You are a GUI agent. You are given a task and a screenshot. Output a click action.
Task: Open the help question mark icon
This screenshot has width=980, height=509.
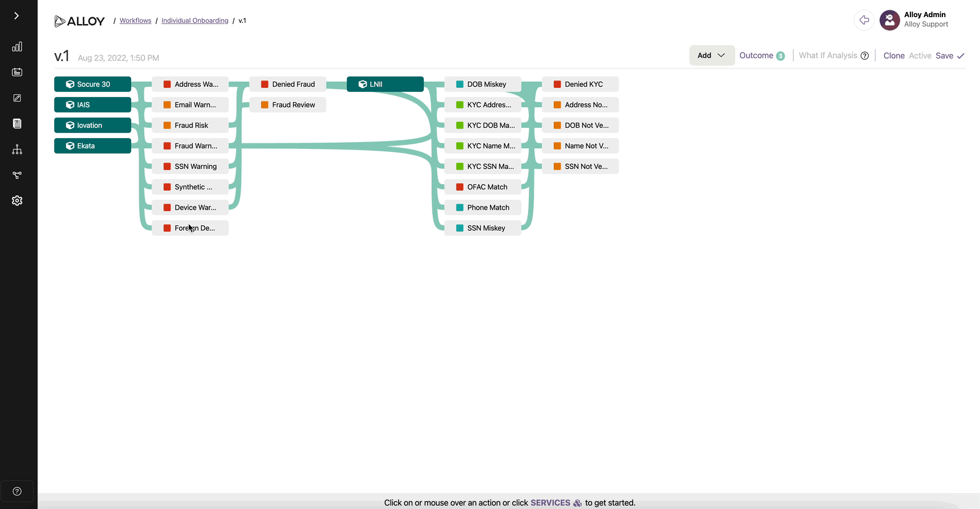click(x=17, y=491)
